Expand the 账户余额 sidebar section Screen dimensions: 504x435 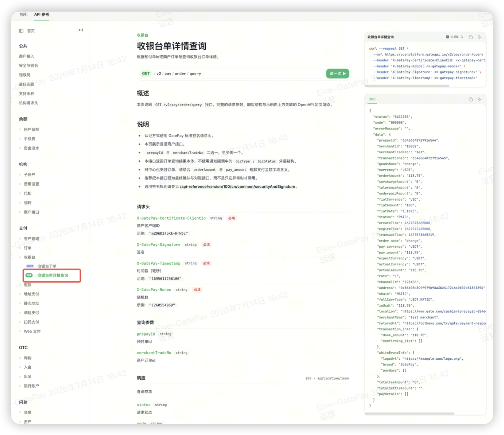31,129
